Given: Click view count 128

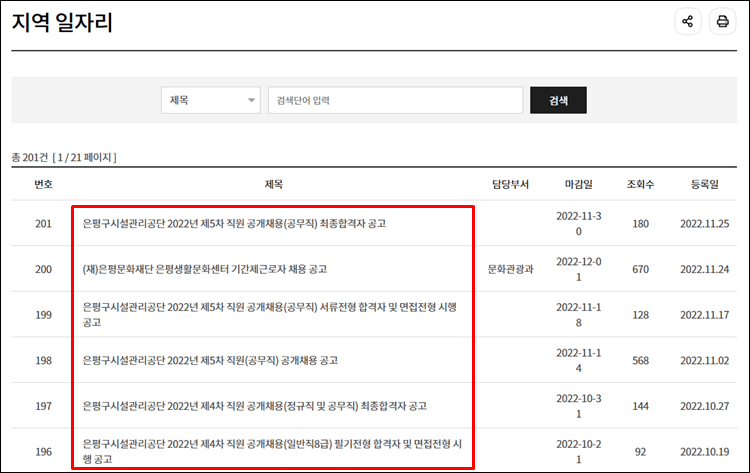Looking at the screenshot, I should click(640, 315).
